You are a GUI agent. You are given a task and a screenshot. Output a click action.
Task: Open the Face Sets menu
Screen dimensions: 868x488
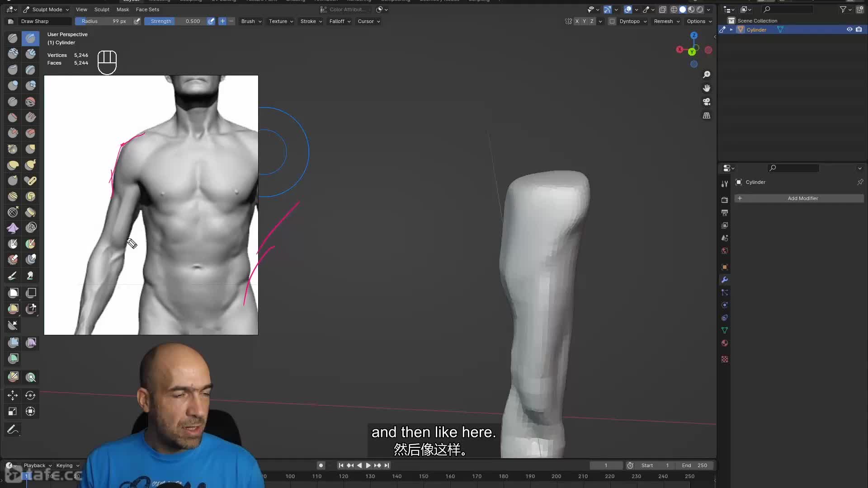tap(147, 9)
